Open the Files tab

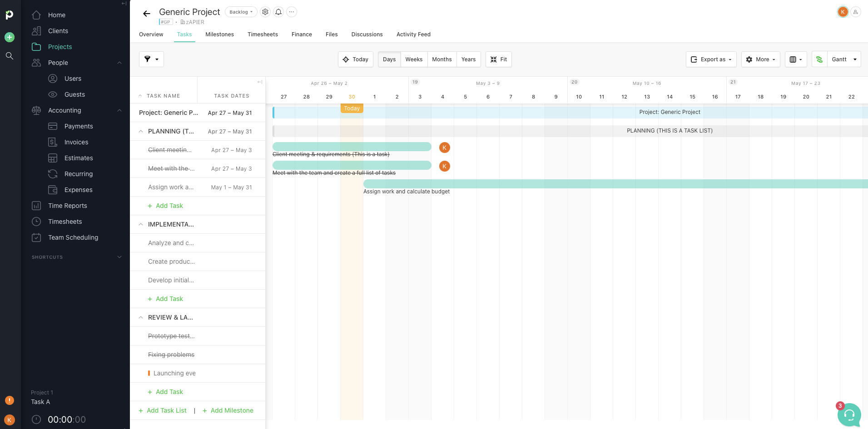click(x=332, y=35)
